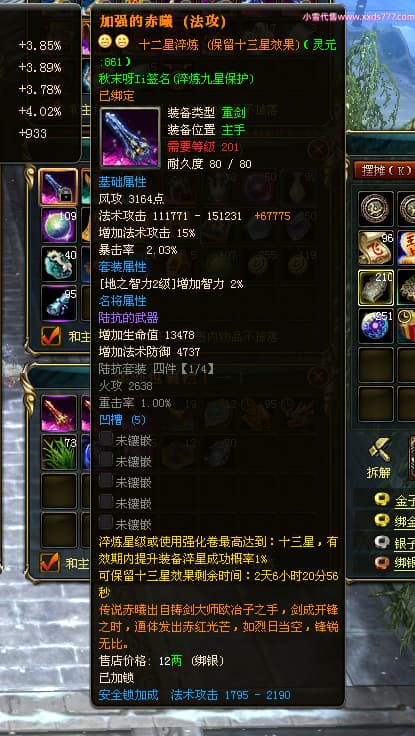Viewport: 415px width, 736px height.
Task: Click the red scroll item stacked 96
Action: [376, 247]
